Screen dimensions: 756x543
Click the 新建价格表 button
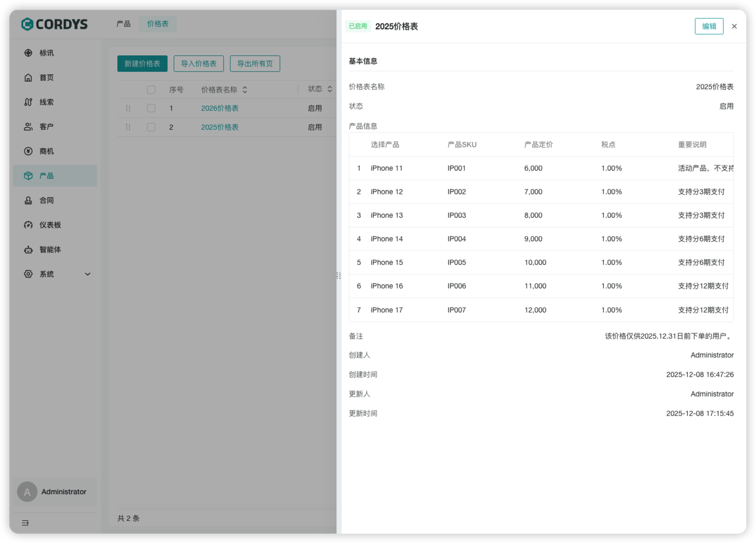[142, 64]
